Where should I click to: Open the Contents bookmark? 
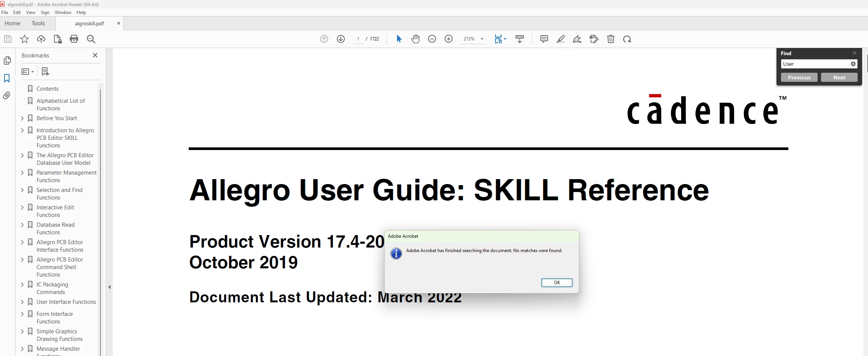47,89
